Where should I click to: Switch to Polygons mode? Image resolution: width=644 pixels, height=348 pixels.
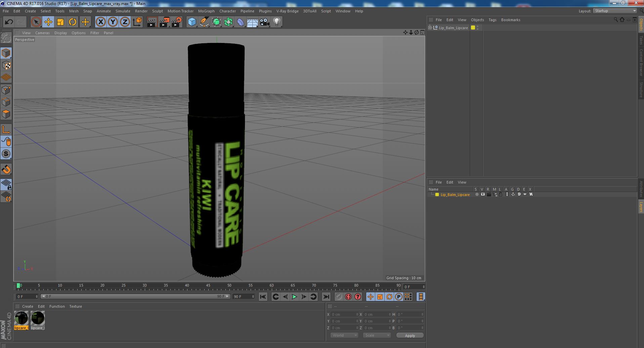6,114
